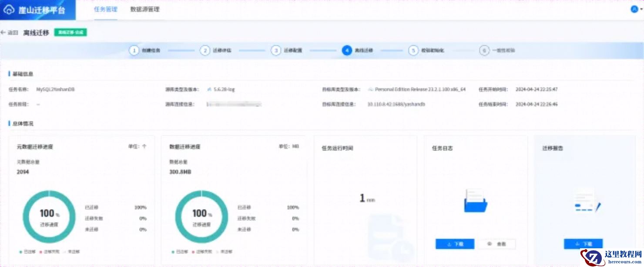The width and height of the screenshot is (644, 267).
Task: Toggle 已迁移 legend in metadata chart
Action: tap(27, 252)
